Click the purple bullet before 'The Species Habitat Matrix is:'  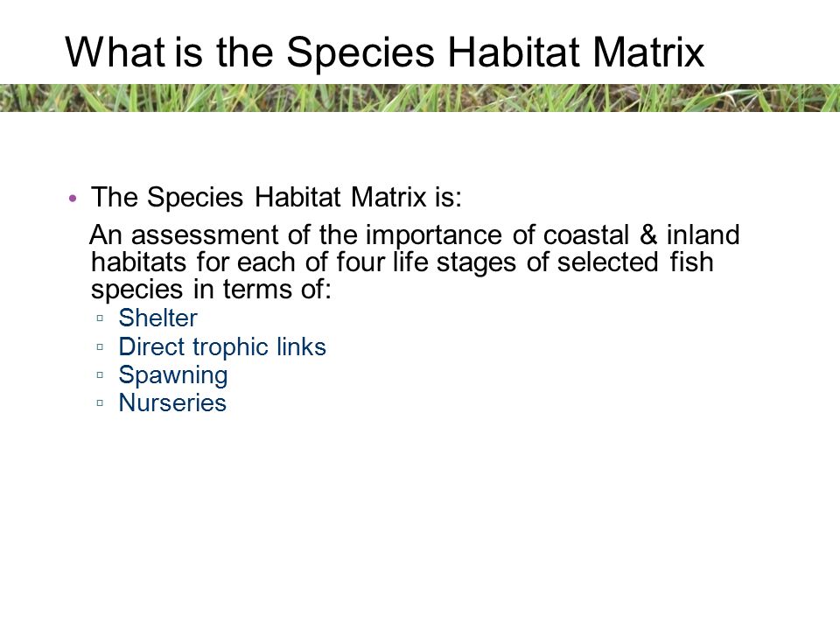click(73, 199)
